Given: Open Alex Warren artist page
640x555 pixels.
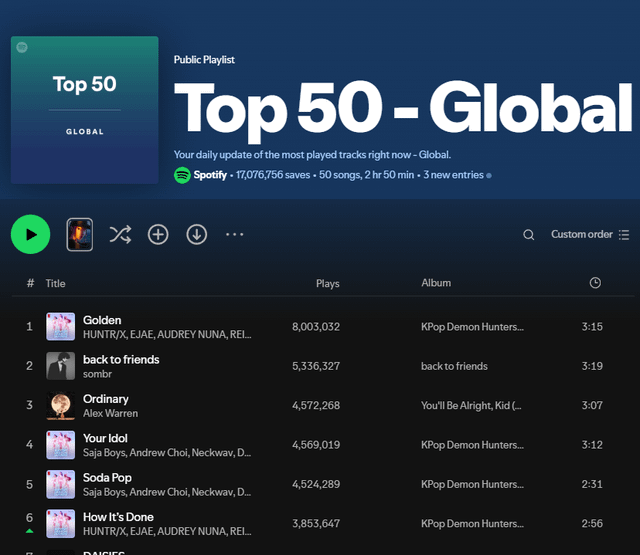Looking at the screenshot, I should pos(110,413).
